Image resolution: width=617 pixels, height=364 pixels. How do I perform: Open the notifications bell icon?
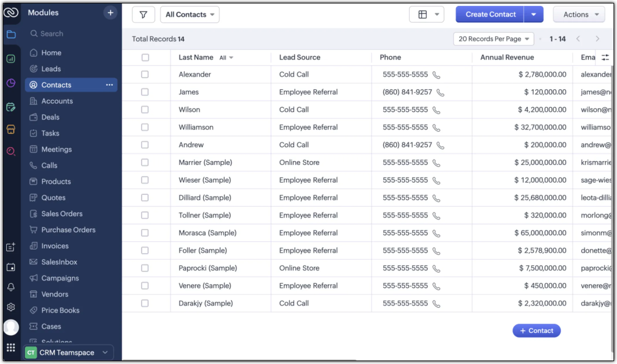point(11,287)
